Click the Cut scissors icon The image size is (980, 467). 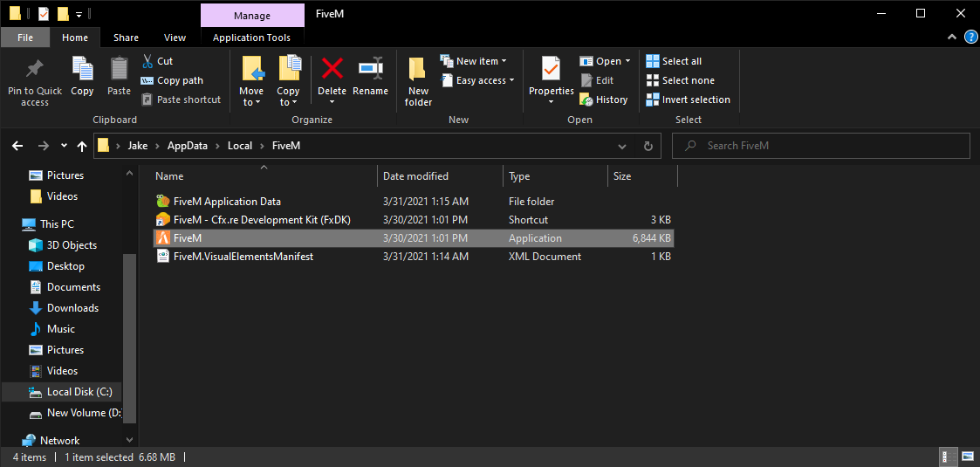[x=147, y=61]
